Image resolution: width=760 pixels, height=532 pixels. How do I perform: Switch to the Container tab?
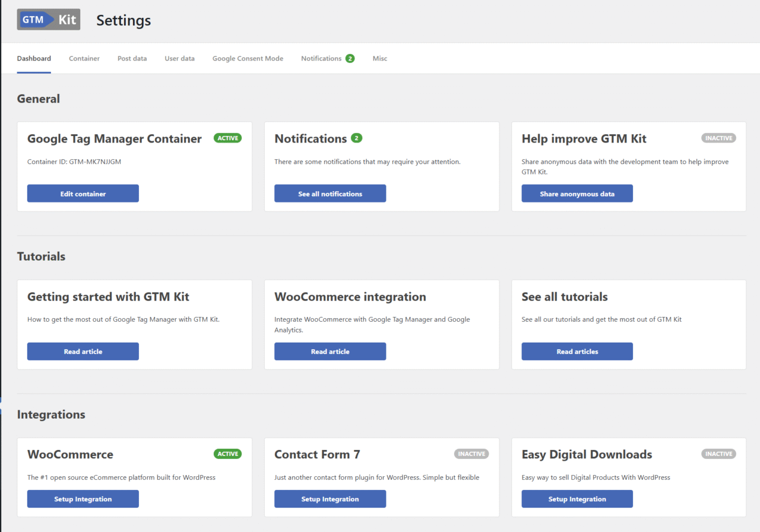[x=84, y=58]
